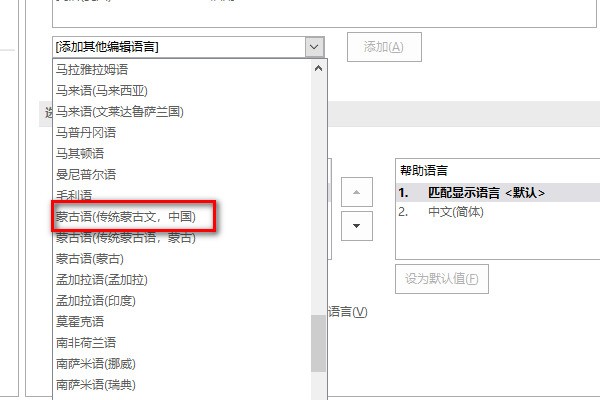This screenshot has width=600, height=400.
Task: Click the 添加(A) button
Action: [x=384, y=47]
